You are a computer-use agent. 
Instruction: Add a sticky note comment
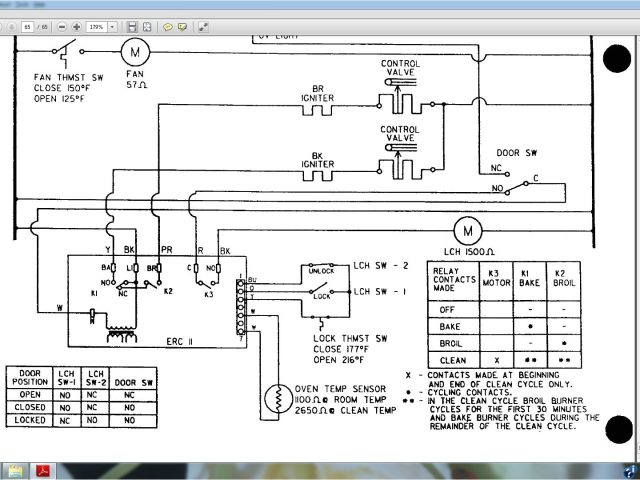168,25
